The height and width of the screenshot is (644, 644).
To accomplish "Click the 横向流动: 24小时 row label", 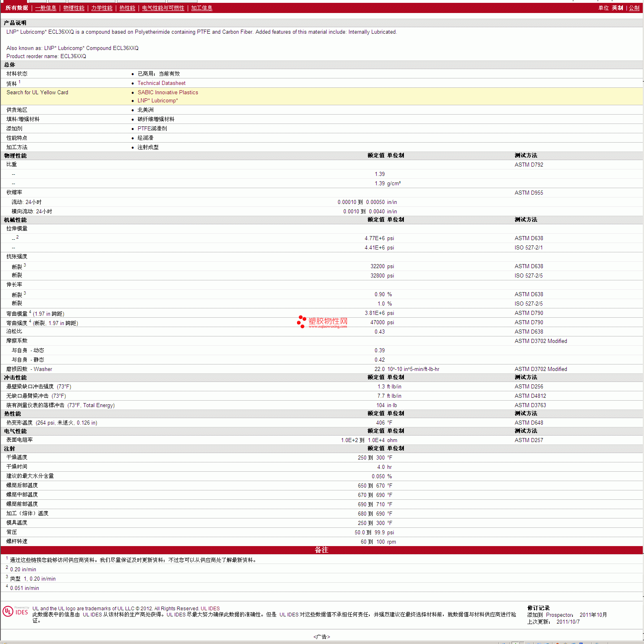I will coord(32,212).
